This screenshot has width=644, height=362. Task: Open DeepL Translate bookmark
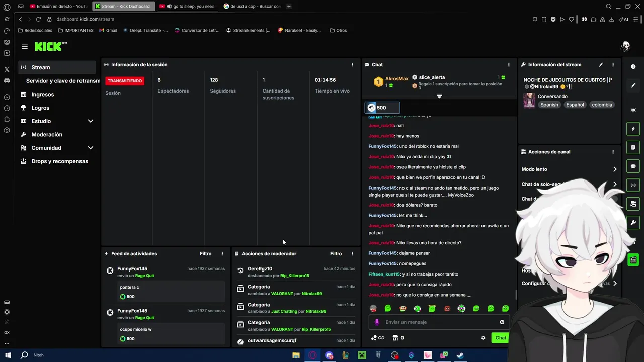pos(145,30)
